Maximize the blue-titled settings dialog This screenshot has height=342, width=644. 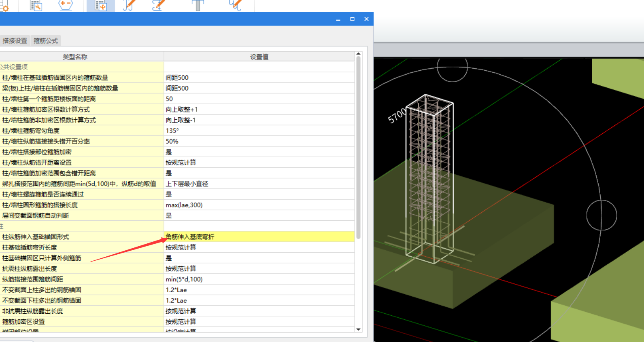click(x=352, y=19)
